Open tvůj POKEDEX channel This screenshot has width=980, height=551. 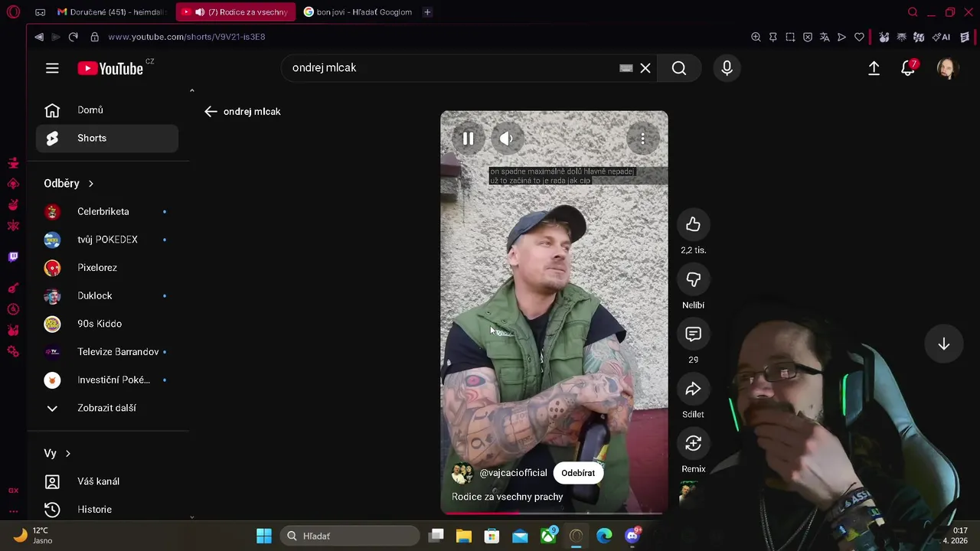point(107,240)
